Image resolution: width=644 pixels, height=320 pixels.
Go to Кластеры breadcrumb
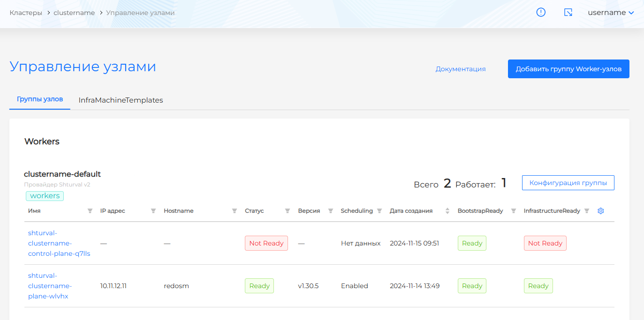25,13
